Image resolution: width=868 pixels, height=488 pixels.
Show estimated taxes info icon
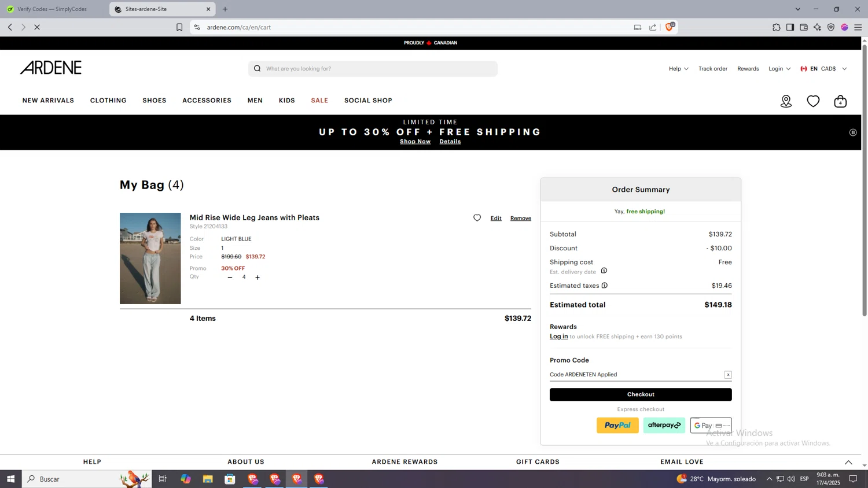coord(604,286)
